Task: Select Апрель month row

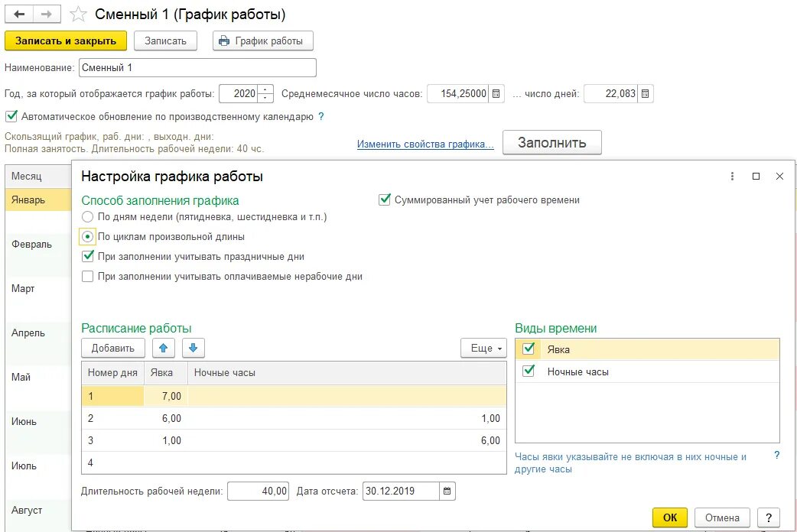Action: (38, 332)
